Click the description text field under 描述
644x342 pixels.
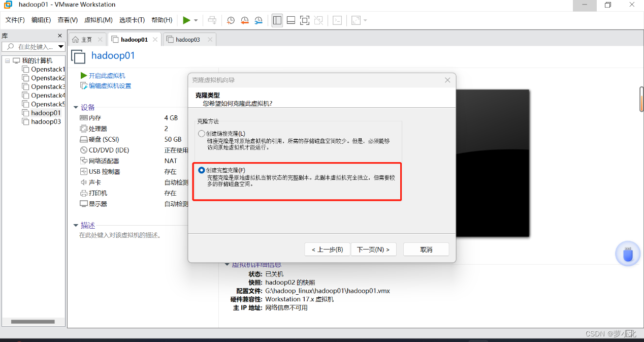120,235
